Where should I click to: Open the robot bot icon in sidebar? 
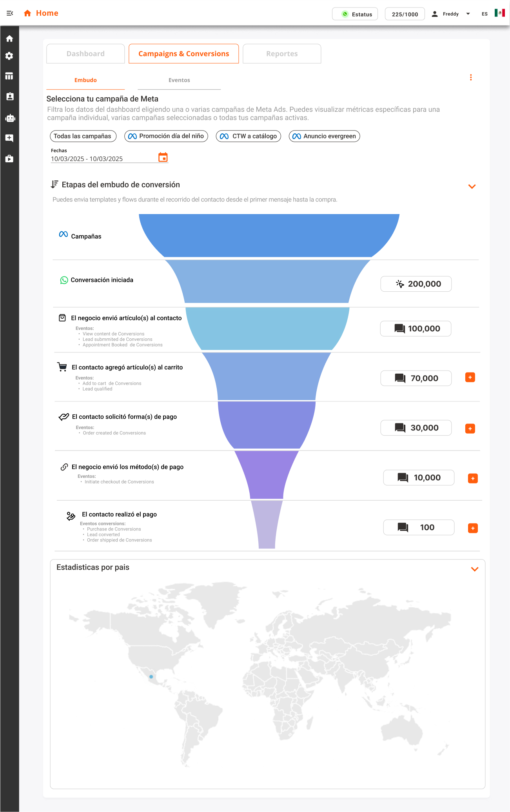coord(9,118)
